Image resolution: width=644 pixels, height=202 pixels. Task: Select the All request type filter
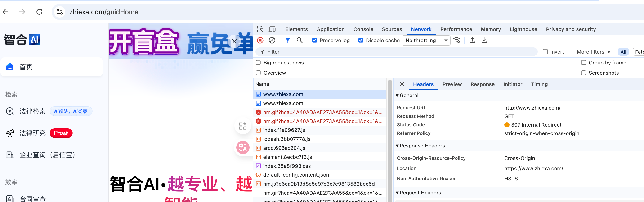click(x=623, y=52)
